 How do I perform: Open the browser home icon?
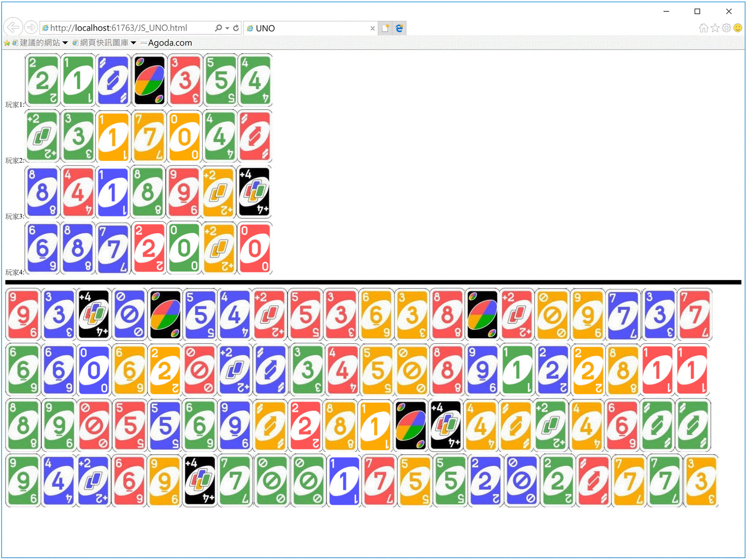click(703, 28)
